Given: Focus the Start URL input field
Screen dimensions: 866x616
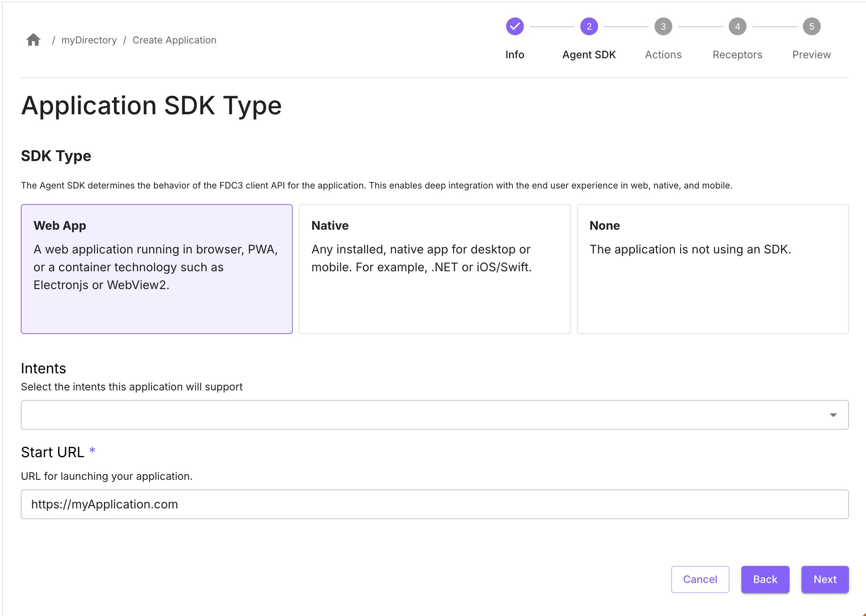Looking at the screenshot, I should click(x=434, y=504).
